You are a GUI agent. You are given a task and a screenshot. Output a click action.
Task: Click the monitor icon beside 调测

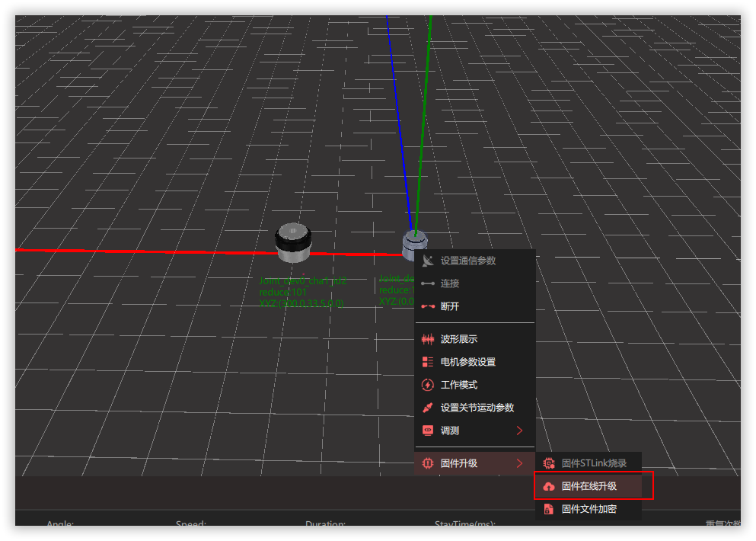pyautogui.click(x=427, y=431)
